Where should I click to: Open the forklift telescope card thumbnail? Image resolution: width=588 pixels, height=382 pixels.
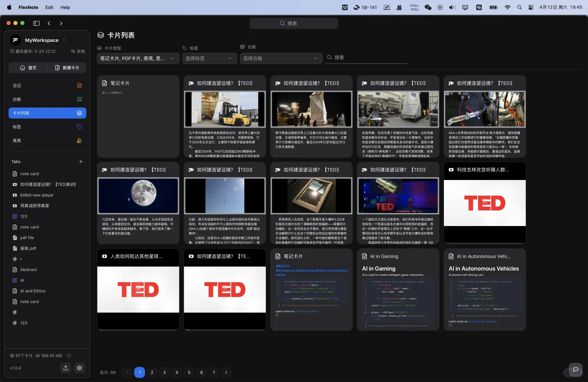click(225, 109)
